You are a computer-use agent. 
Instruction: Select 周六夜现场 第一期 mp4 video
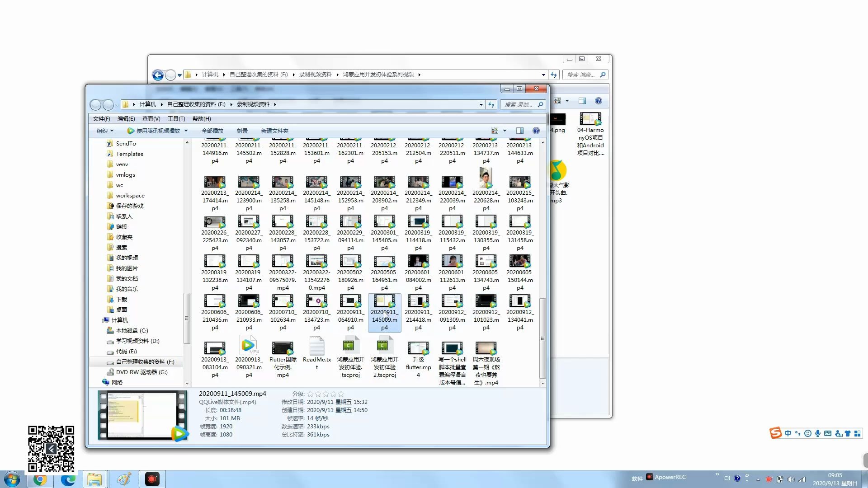(x=486, y=363)
